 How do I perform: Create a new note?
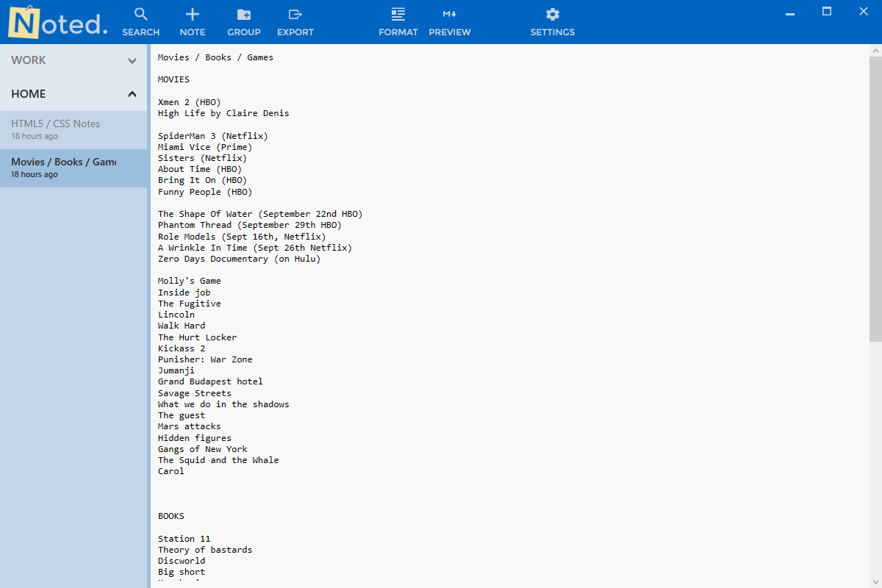[193, 22]
